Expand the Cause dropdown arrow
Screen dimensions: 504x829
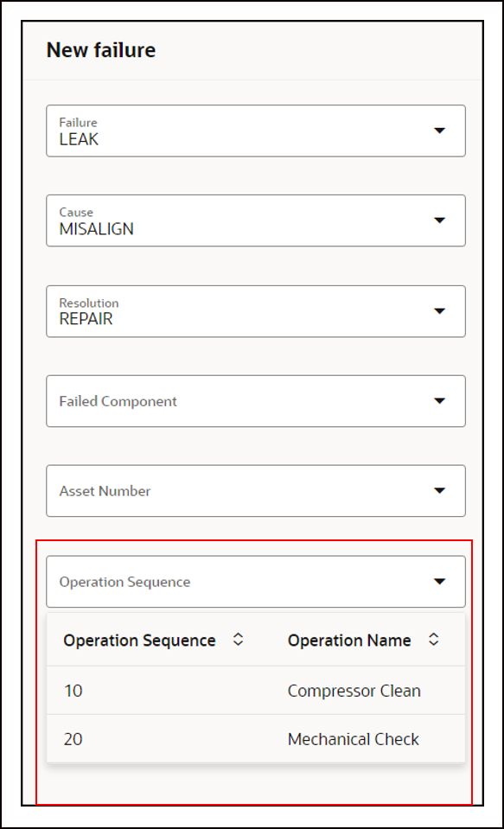pyautogui.click(x=439, y=220)
